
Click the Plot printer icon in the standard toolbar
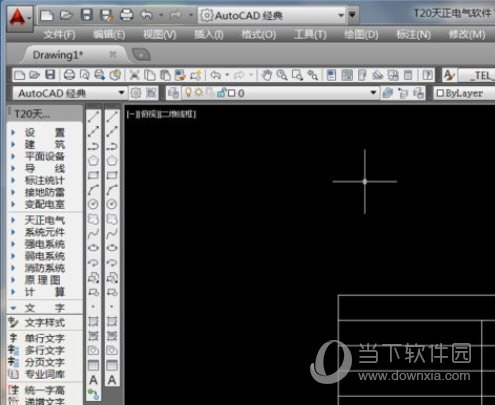pyautogui.click(x=69, y=75)
